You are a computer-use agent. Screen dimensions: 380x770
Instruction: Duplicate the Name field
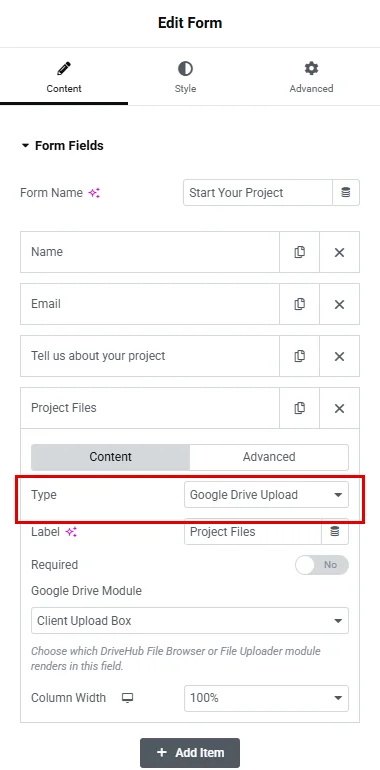tap(299, 252)
